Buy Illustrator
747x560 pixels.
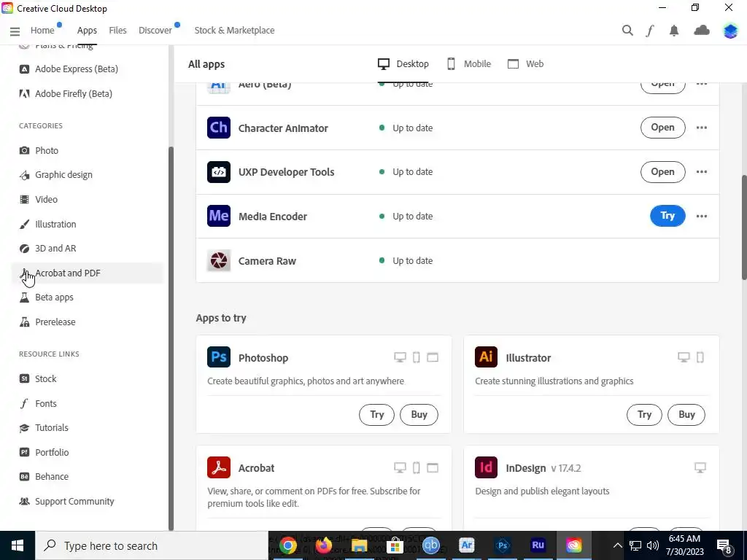pyautogui.click(x=686, y=415)
